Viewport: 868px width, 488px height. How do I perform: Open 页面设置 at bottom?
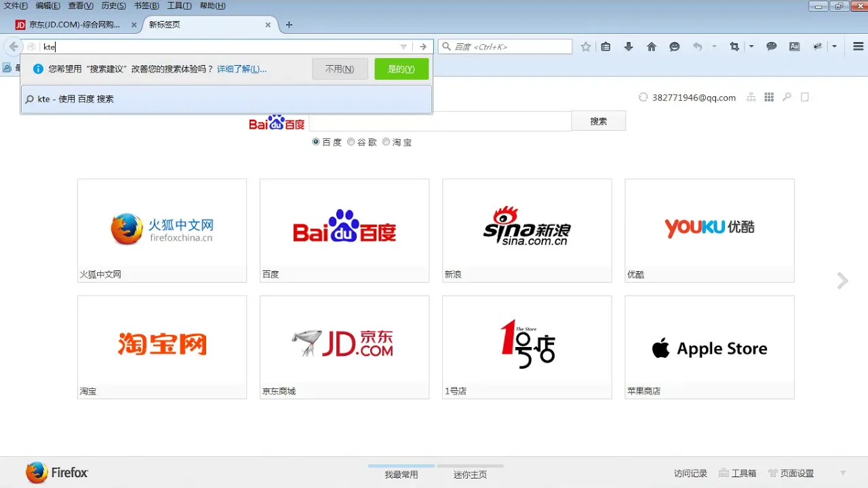791,474
